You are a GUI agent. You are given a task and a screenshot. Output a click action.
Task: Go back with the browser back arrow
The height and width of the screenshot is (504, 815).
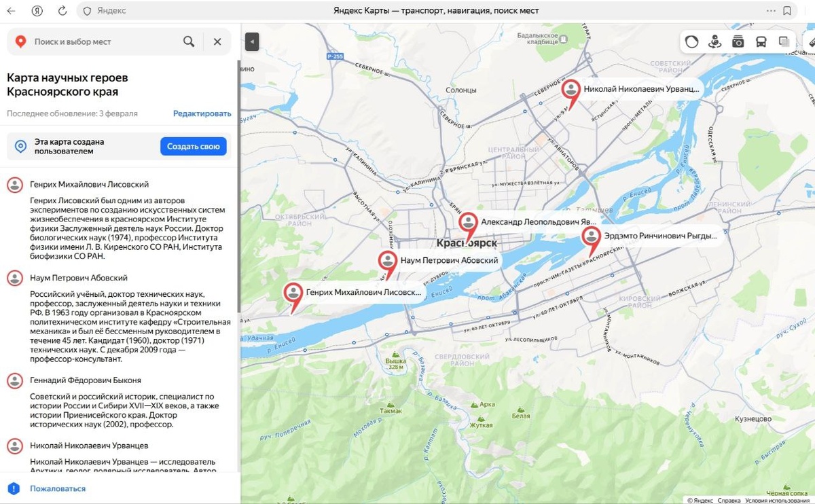[12, 11]
